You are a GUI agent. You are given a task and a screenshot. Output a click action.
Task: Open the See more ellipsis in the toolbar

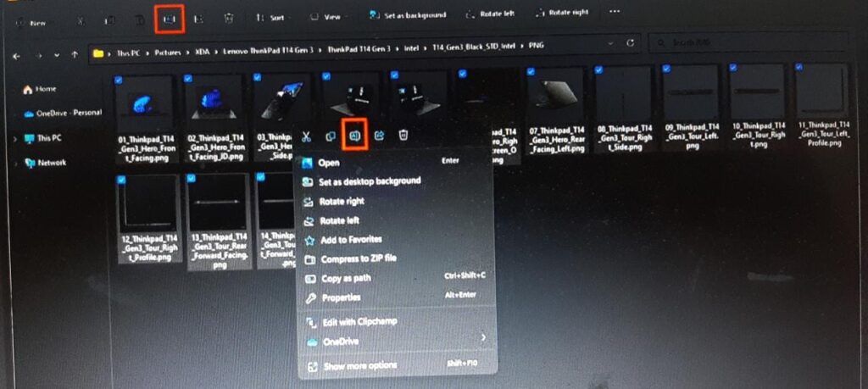click(615, 11)
